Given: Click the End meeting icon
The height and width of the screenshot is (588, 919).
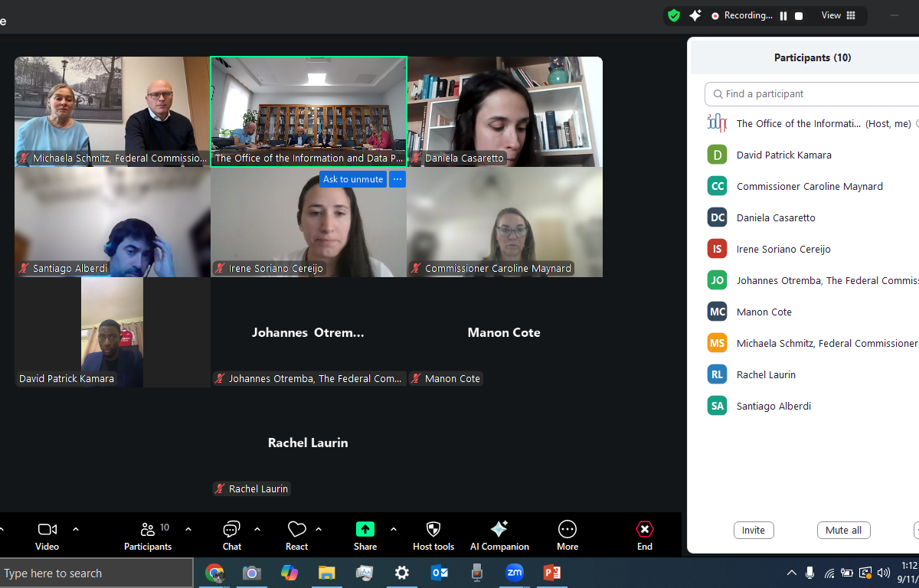Looking at the screenshot, I should (645, 530).
